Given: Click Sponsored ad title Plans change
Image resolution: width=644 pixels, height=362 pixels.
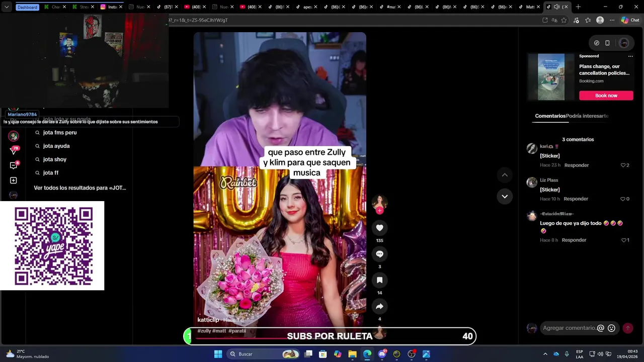Looking at the screenshot, I should coord(604,69).
